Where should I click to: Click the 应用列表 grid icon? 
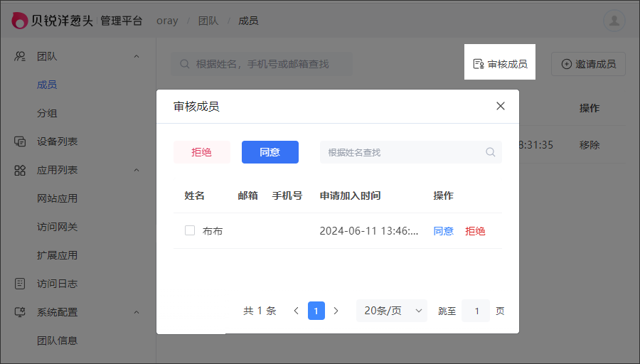coord(20,170)
